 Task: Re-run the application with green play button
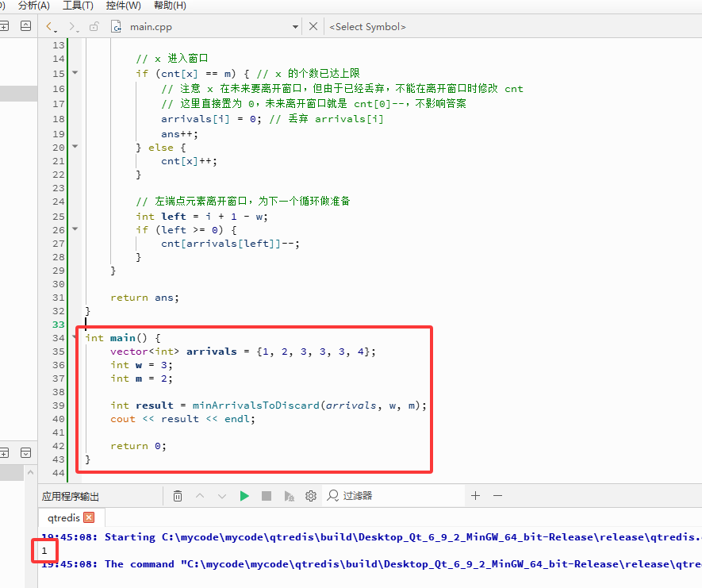[x=244, y=496]
